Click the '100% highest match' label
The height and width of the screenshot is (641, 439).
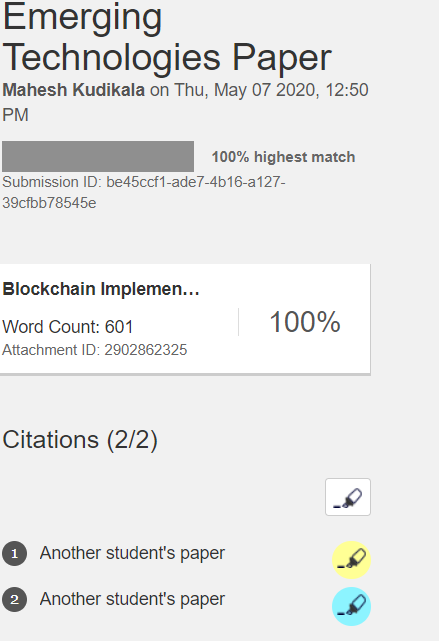pyautogui.click(x=283, y=157)
